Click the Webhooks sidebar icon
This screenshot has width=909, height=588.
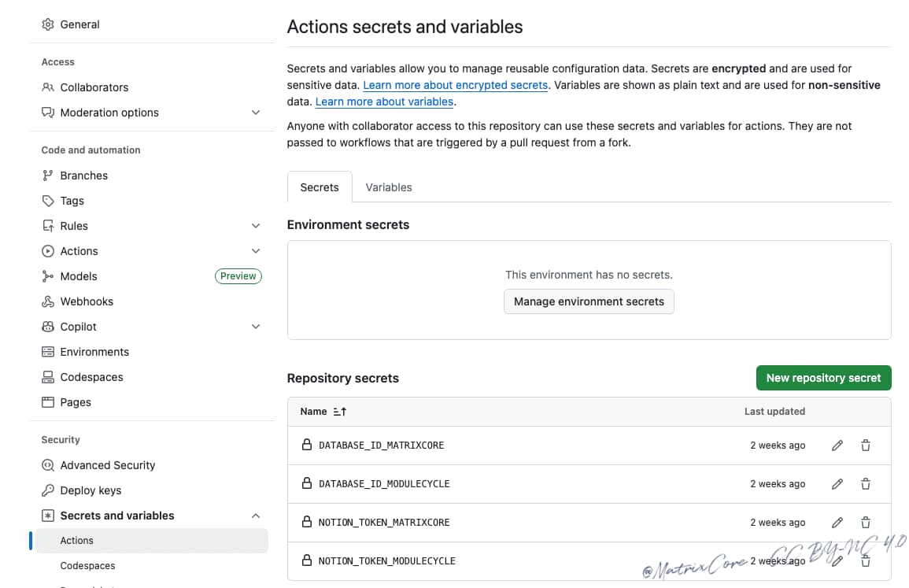coord(48,301)
